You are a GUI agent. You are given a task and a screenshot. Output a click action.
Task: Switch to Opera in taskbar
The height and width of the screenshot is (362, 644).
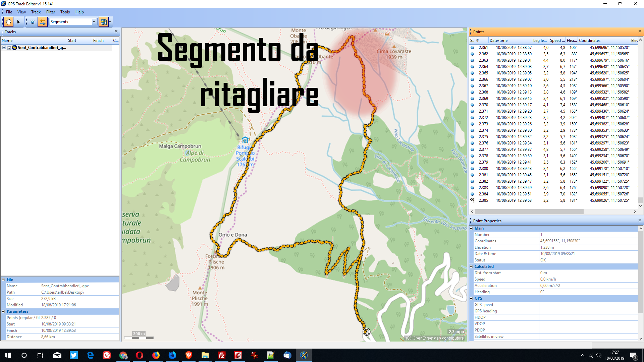tap(140, 355)
